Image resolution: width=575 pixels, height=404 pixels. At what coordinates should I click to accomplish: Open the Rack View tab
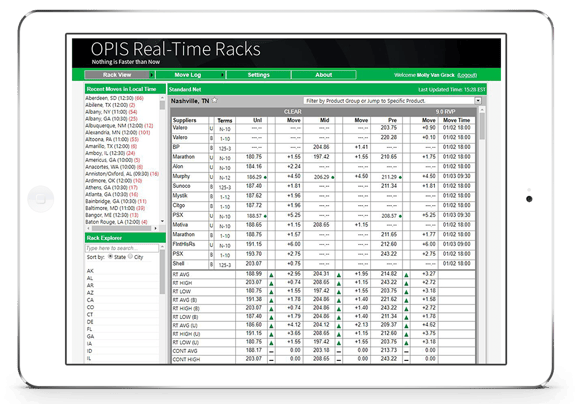tap(117, 75)
